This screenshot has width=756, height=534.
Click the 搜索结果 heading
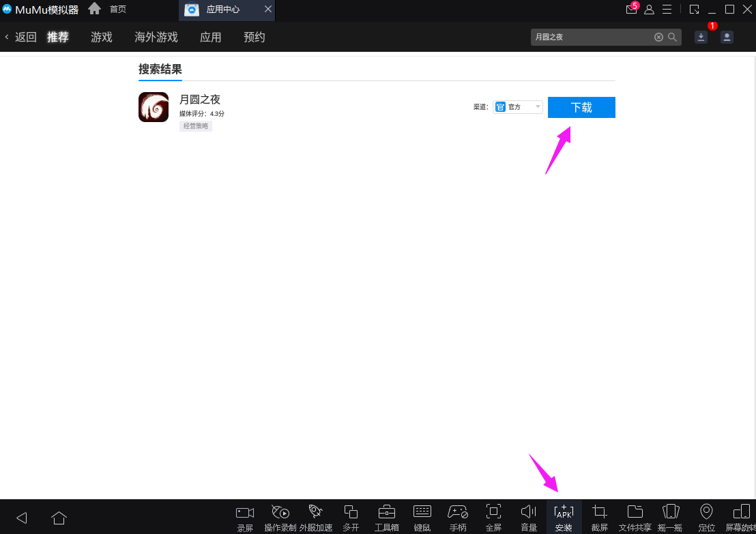click(160, 69)
